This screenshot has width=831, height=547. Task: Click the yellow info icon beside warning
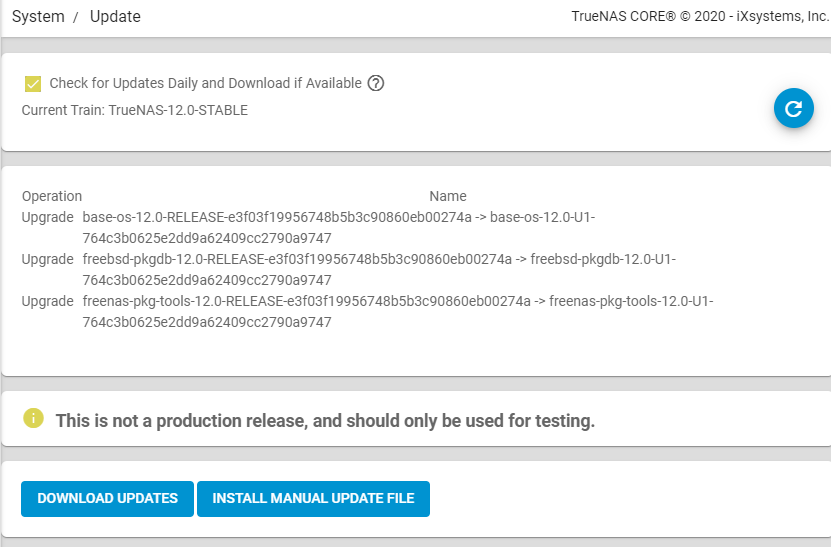click(33, 418)
